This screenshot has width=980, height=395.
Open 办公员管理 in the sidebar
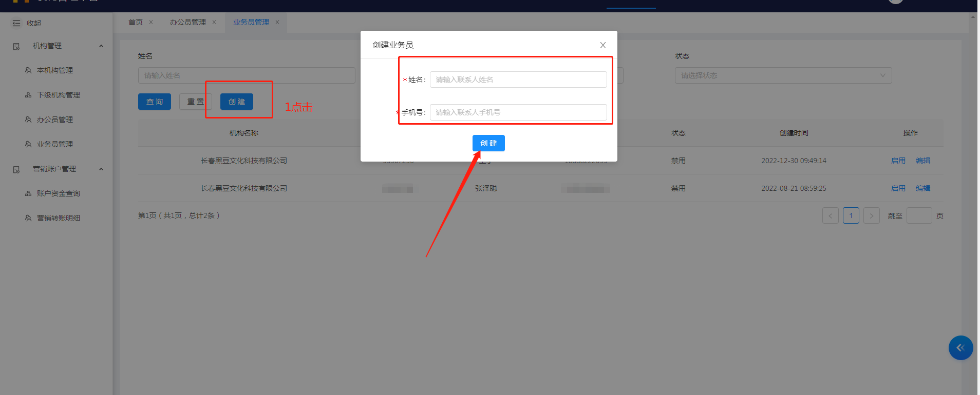point(55,120)
